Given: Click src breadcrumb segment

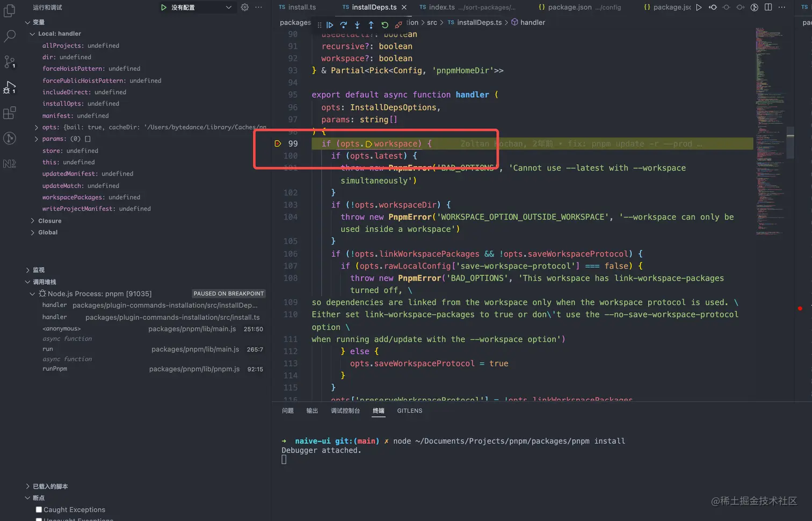Looking at the screenshot, I should click(432, 23).
